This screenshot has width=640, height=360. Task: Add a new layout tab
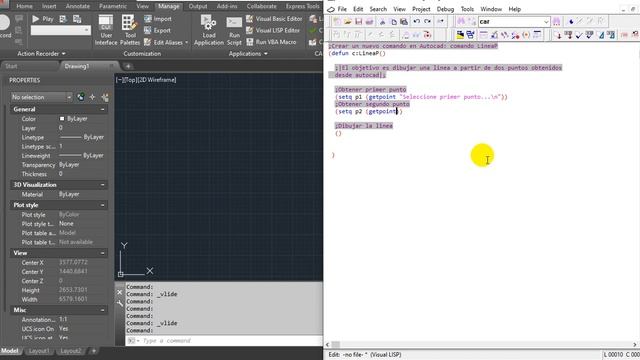[93, 351]
